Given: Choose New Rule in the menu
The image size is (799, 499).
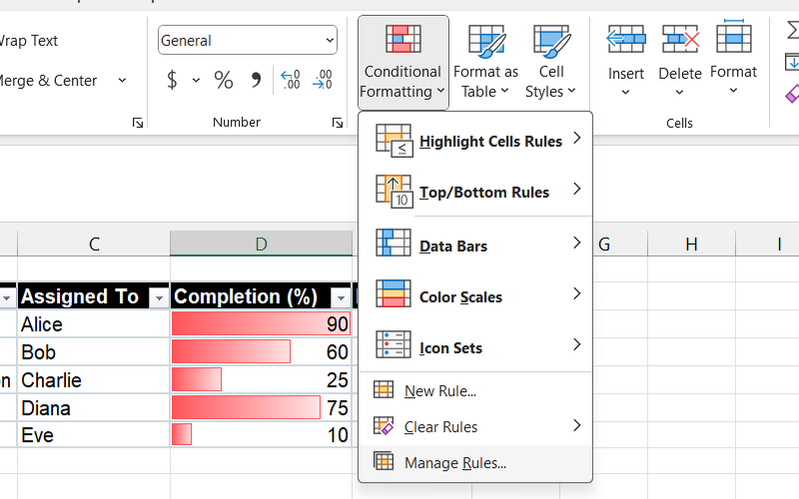Looking at the screenshot, I should [440, 391].
